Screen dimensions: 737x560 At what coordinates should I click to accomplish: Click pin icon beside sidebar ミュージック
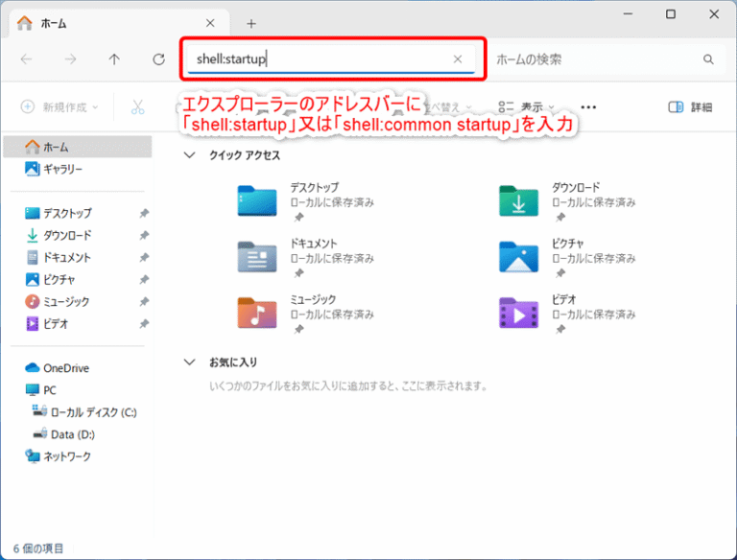pyautogui.click(x=144, y=302)
